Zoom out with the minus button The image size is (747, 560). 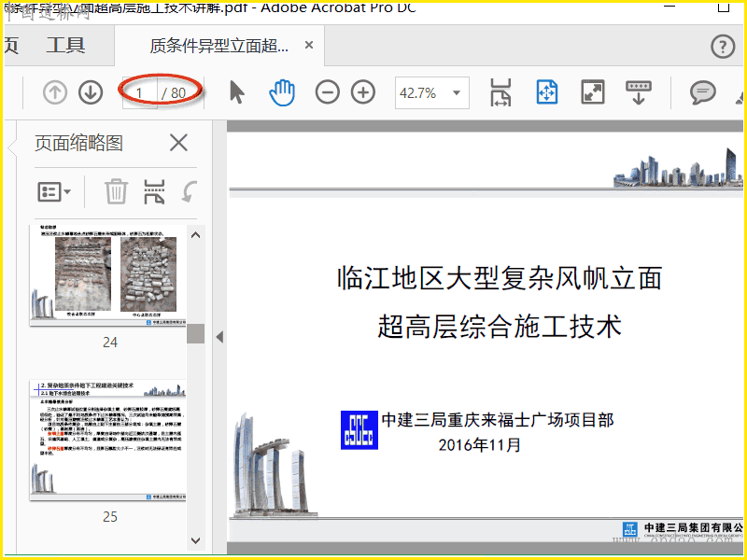click(x=328, y=92)
